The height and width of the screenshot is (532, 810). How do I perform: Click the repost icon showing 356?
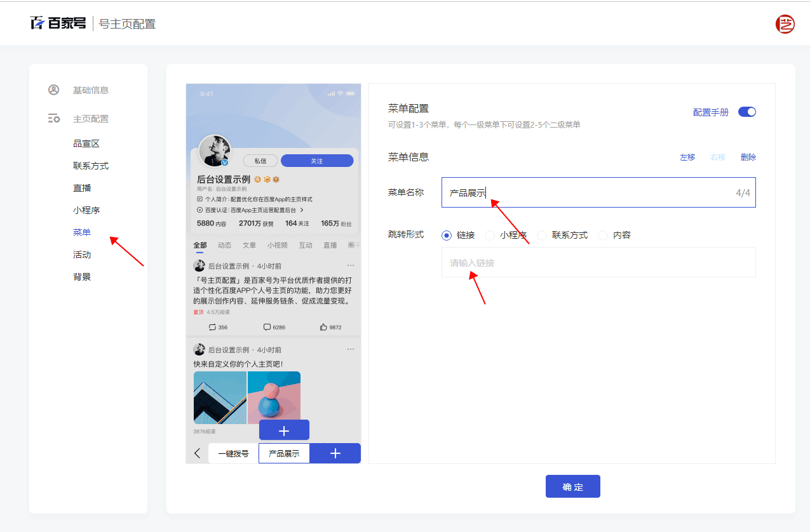212,327
